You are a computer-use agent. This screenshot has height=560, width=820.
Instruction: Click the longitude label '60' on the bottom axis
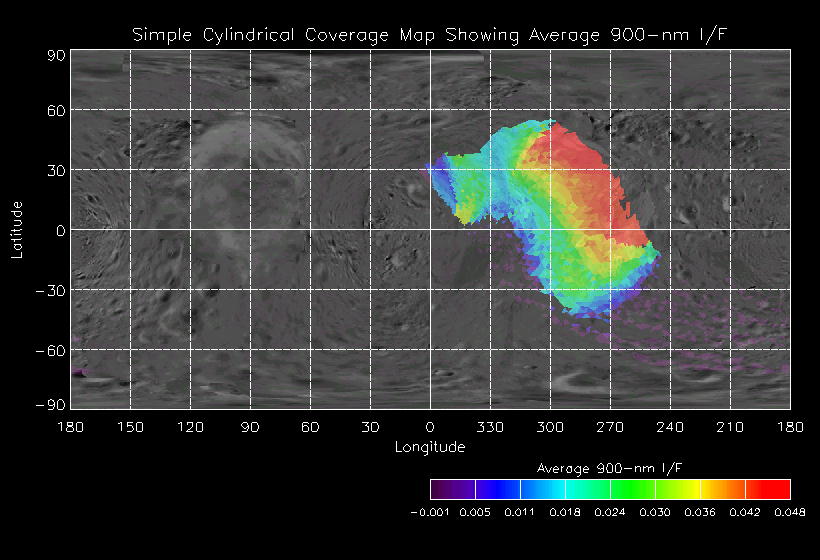coord(310,427)
